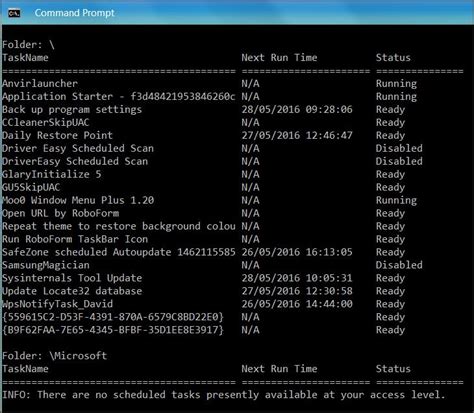Select 'Sysinternals Tool Update' task name
Viewport: 474px width, 413px height.
click(72, 278)
